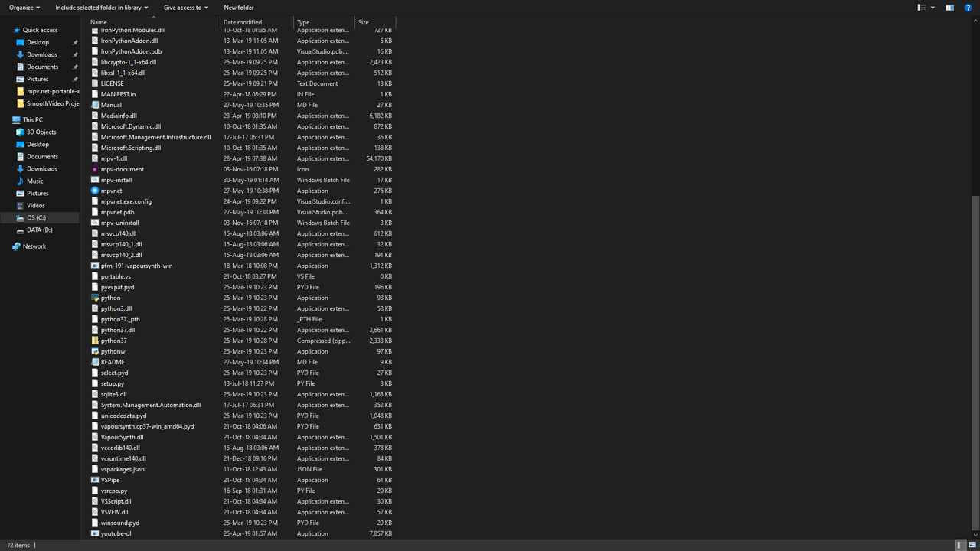Screen dimensions: 980x551
Task: Open the Give access to dropdown
Action: [x=186, y=8]
